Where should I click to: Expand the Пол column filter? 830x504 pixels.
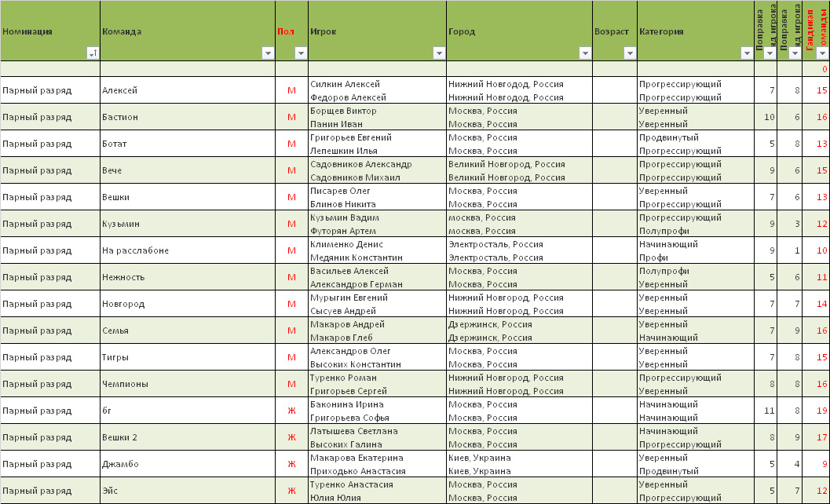pos(301,53)
